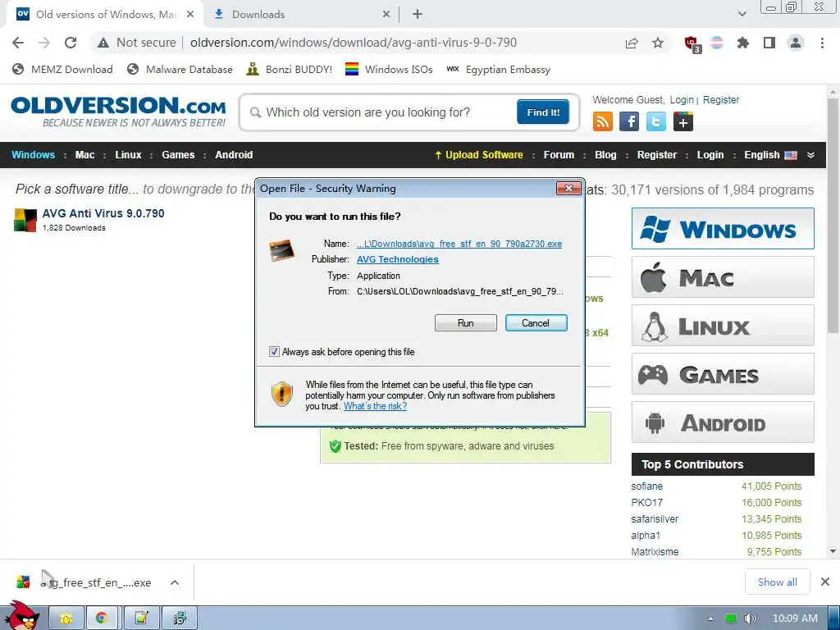Click the URL address bar

353,43
